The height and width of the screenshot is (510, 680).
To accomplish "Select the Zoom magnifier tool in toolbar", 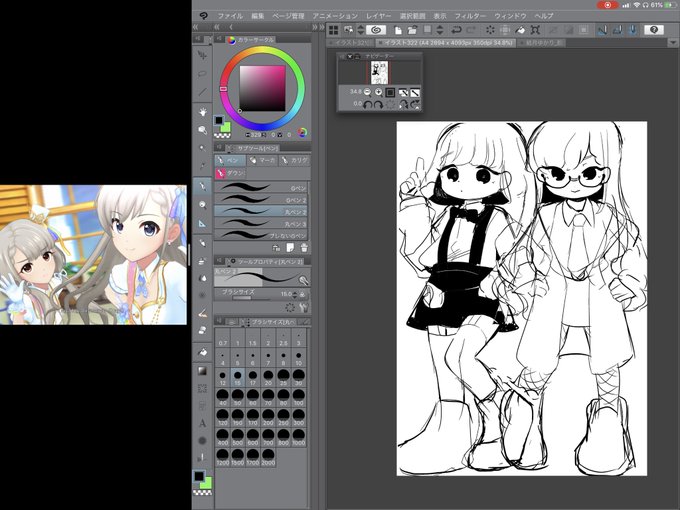I will coord(202,130).
